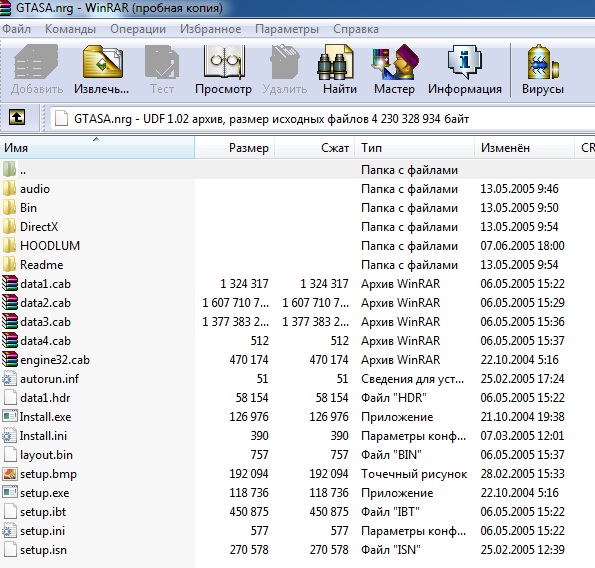Click the setup.ini config file icon
Screen dimensions: 595x568
click(x=9, y=530)
